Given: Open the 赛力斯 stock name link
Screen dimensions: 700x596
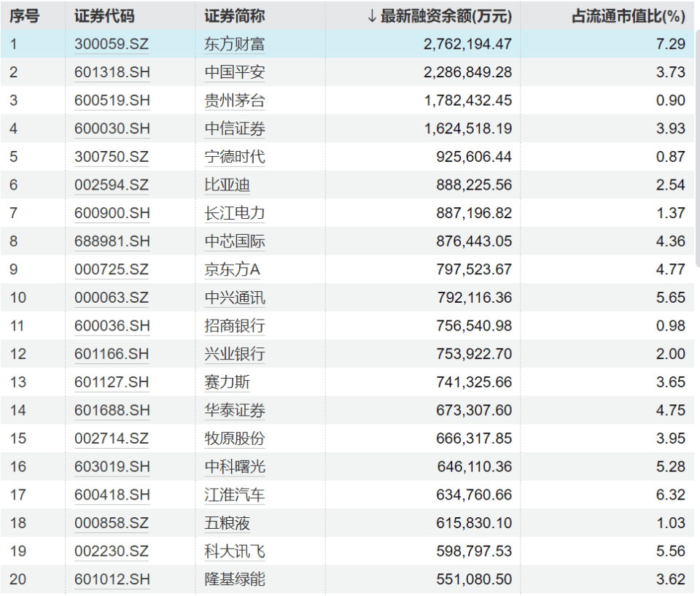Looking at the screenshot, I should pos(227,382).
